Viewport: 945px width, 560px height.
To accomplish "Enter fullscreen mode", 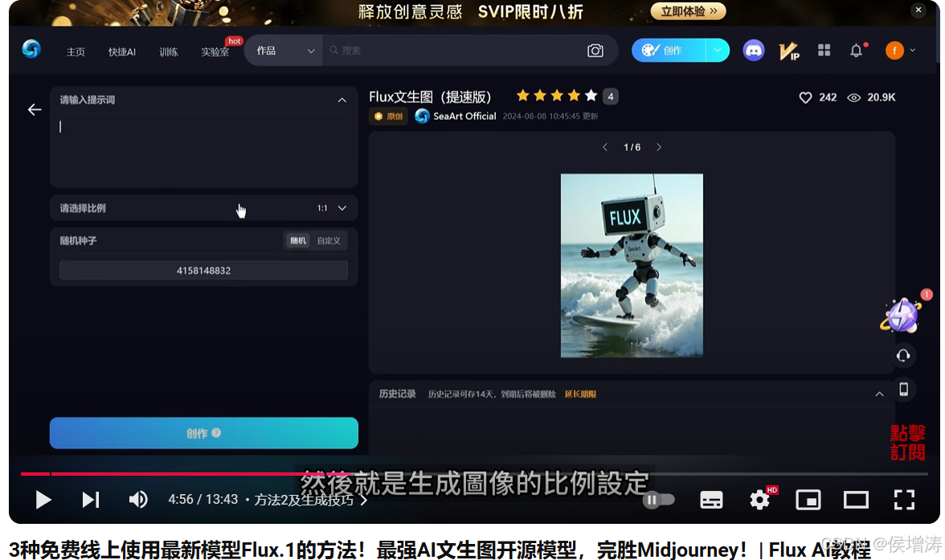I will pos(904,500).
